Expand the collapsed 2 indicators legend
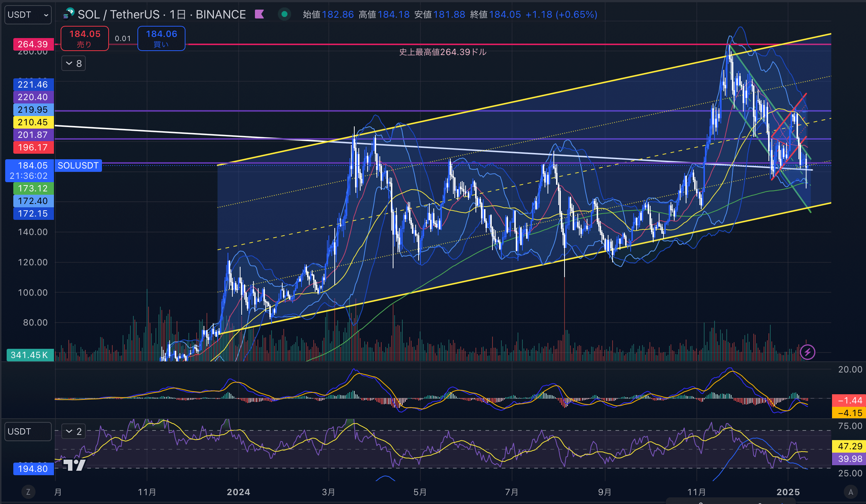The width and height of the screenshot is (866, 504). [x=74, y=431]
